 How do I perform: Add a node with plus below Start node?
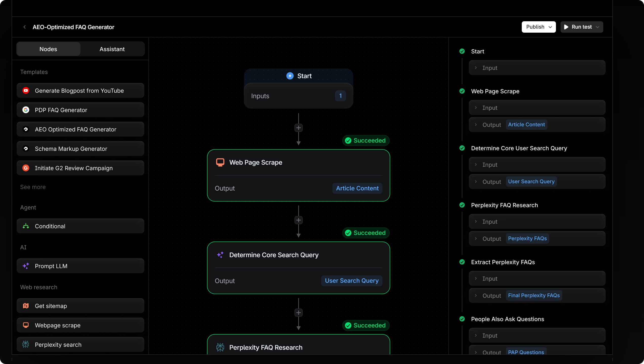pos(299,128)
